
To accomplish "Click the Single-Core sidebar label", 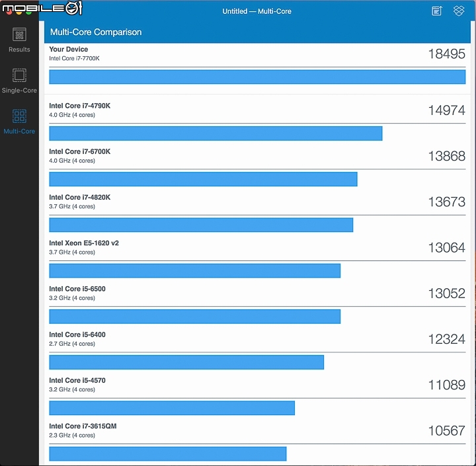I will pyautogui.click(x=19, y=90).
